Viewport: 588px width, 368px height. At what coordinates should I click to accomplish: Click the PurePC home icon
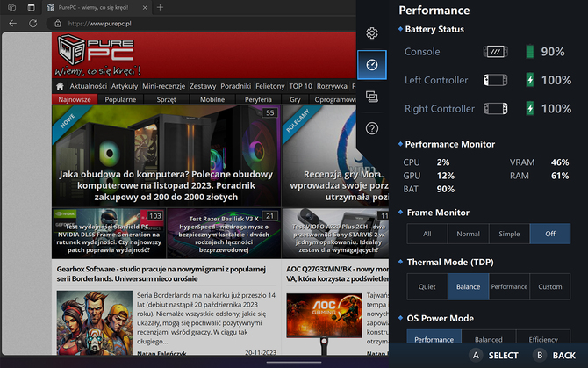[x=60, y=86]
